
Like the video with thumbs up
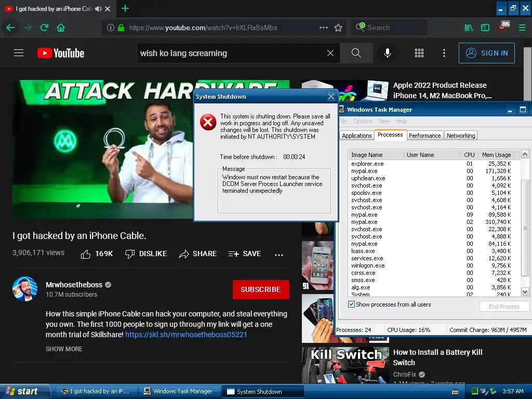[x=86, y=254]
